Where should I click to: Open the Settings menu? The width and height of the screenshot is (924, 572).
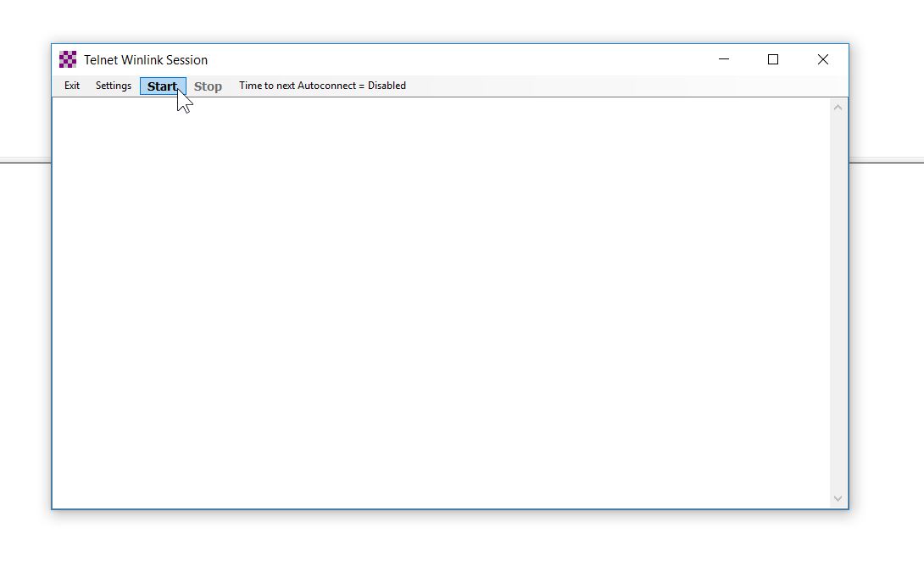pyautogui.click(x=114, y=86)
